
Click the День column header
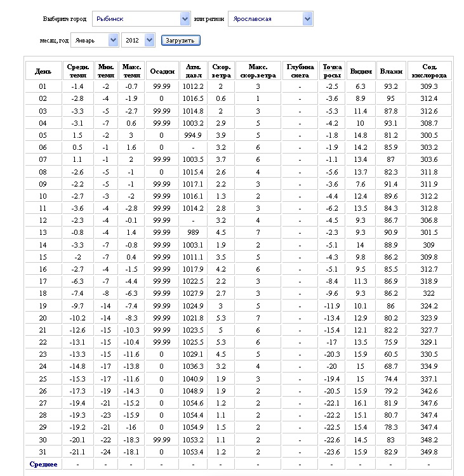(x=43, y=71)
